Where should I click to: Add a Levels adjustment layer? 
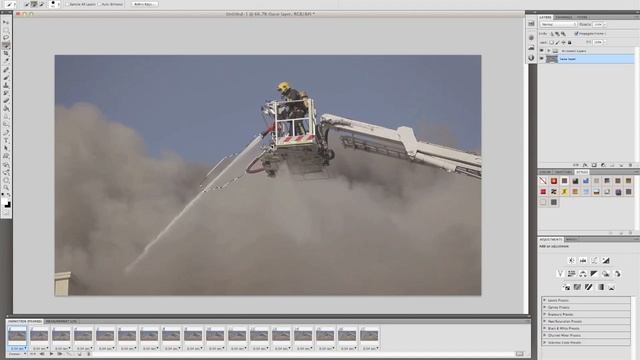tap(583, 260)
